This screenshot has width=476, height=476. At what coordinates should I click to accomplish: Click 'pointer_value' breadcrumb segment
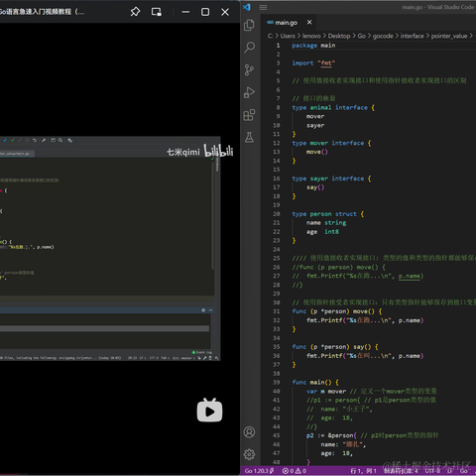coord(449,36)
